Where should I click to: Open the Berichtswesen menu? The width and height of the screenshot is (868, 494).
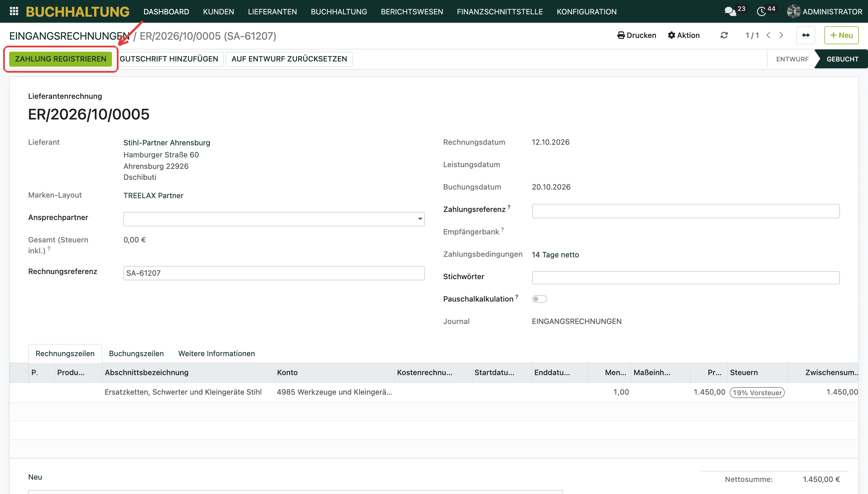pos(412,11)
